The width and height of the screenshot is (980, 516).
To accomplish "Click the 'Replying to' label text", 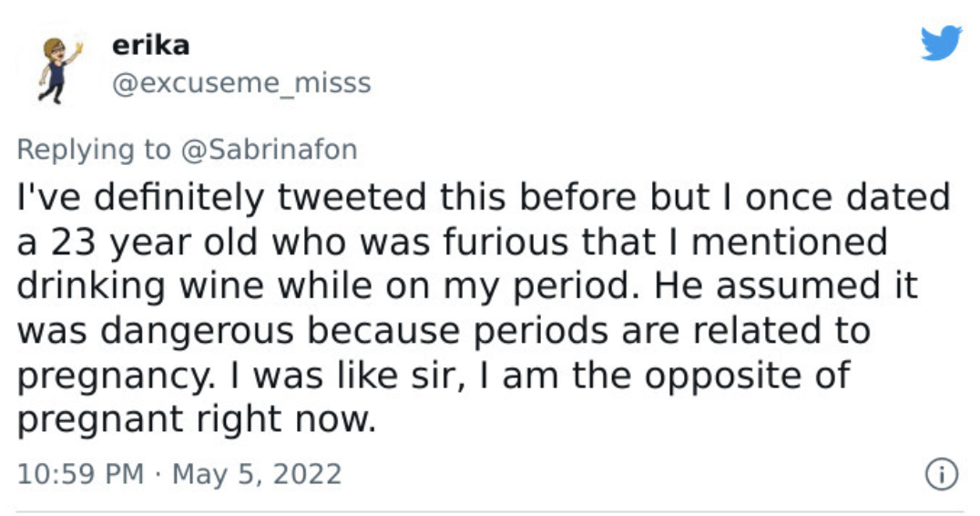I will pos(94,150).
